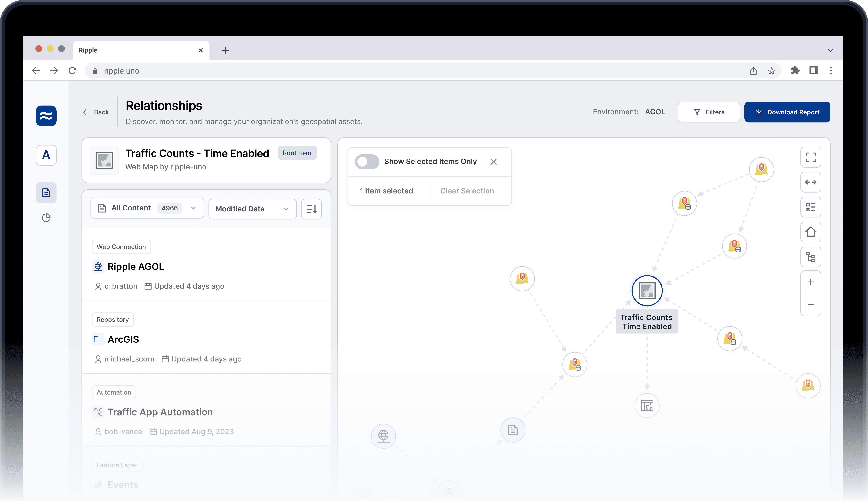Image resolution: width=868 pixels, height=501 pixels.
Task: Open the browser three-dot menu
Action: 831,71
